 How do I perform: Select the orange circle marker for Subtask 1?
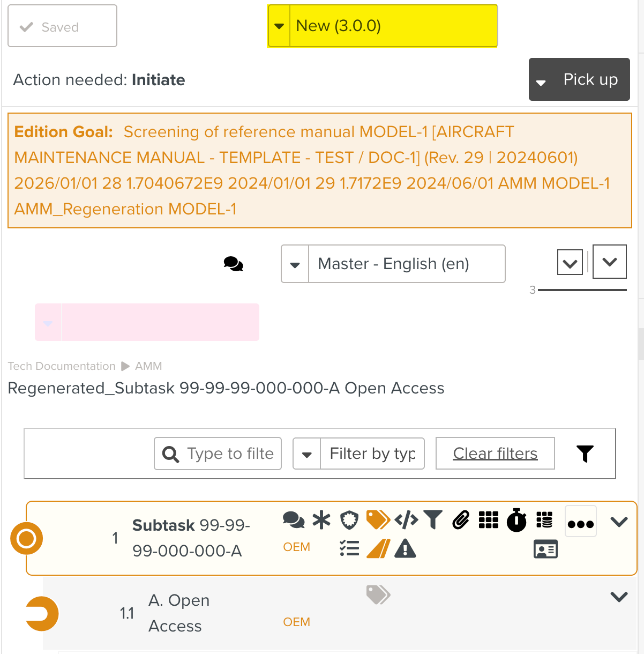26,538
